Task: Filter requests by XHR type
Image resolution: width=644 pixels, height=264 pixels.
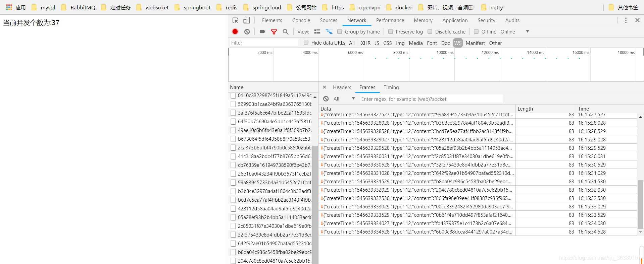Action: point(366,43)
